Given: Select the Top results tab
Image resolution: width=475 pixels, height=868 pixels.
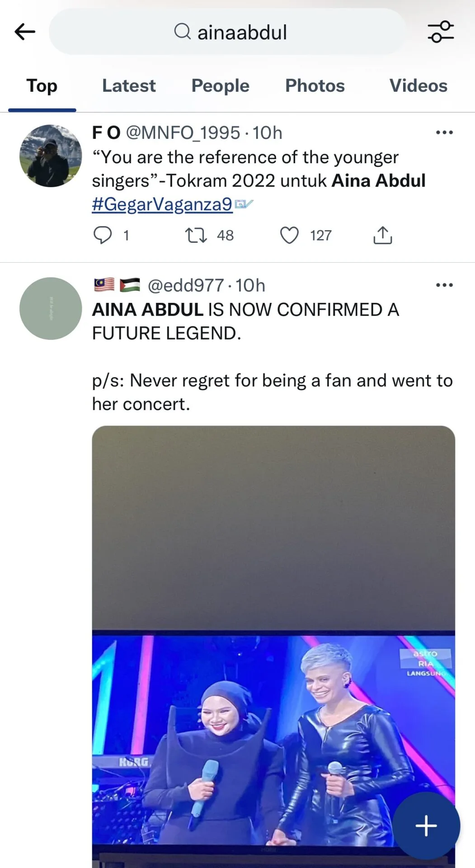Looking at the screenshot, I should coord(42,86).
